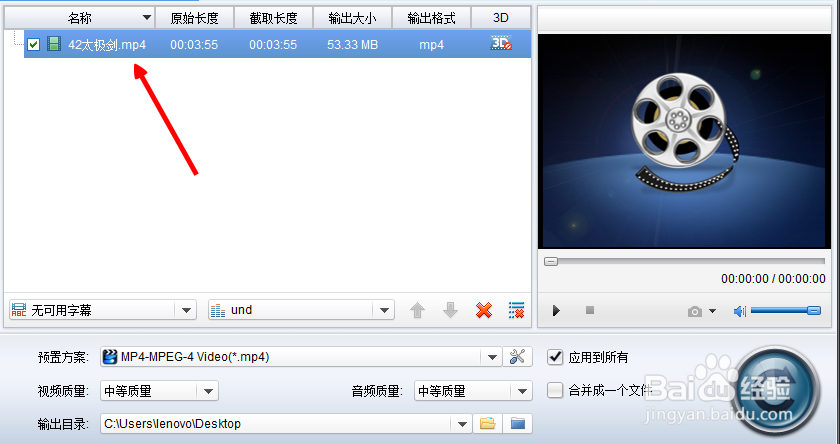Stop the preview playback
The image size is (840, 444).
pyautogui.click(x=590, y=310)
